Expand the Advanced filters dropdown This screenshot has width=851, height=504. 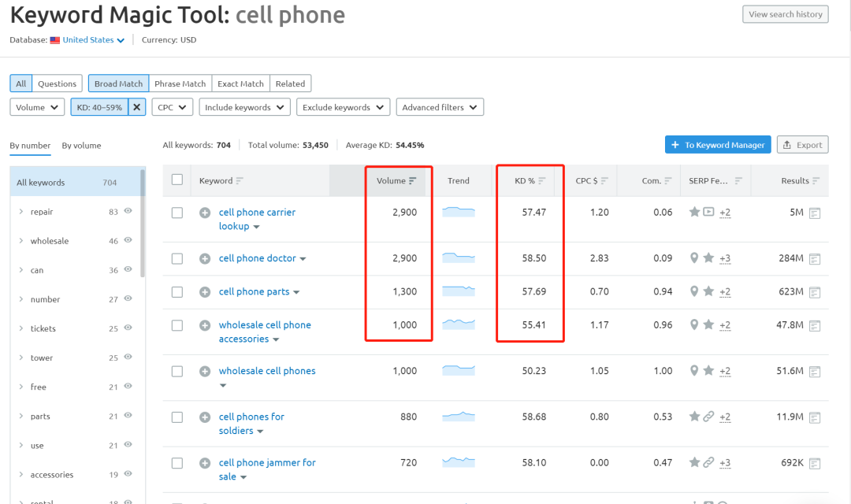[440, 107]
